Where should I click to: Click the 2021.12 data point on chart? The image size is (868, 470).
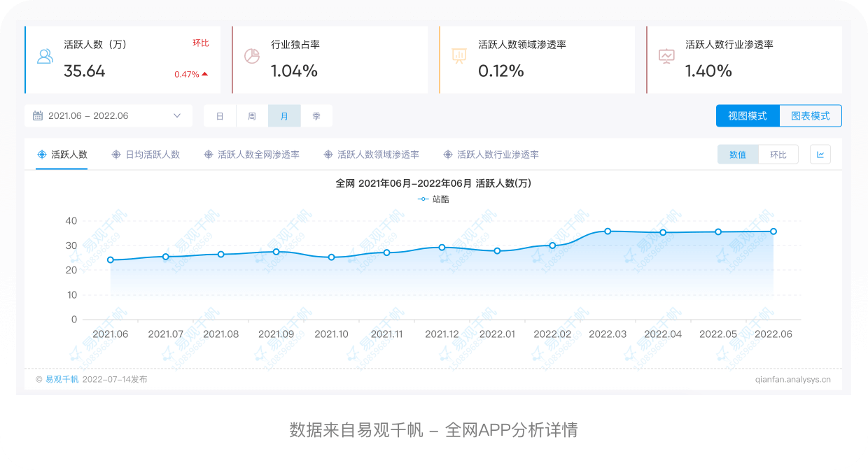(442, 248)
